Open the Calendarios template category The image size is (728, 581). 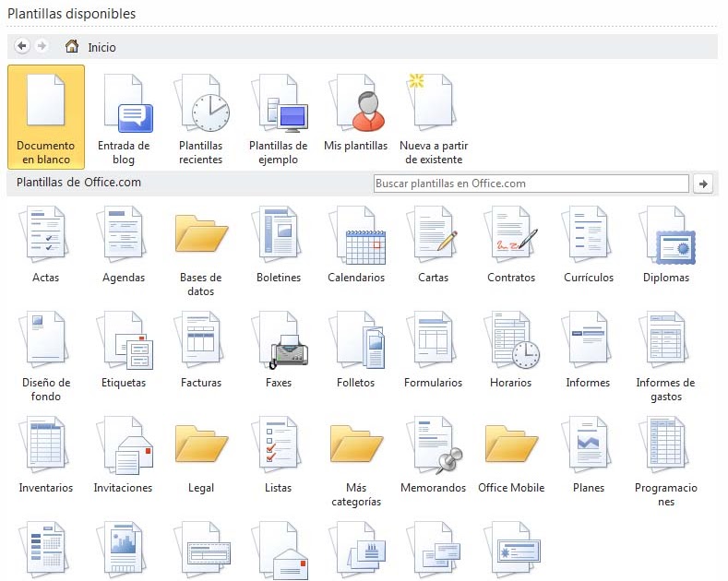pyautogui.click(x=356, y=243)
